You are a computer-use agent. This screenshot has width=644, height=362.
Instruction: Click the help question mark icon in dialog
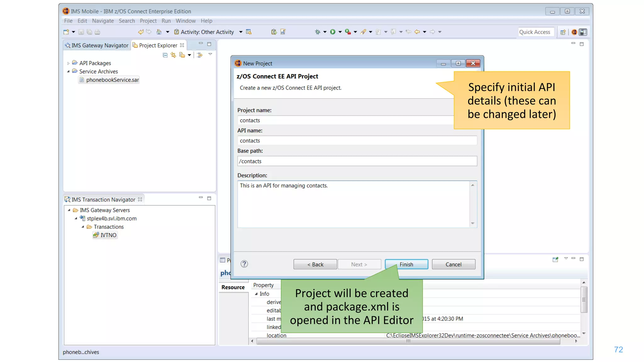click(244, 264)
